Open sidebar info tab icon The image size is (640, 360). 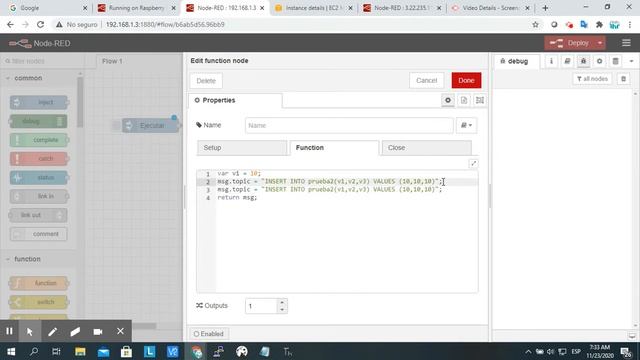551,61
